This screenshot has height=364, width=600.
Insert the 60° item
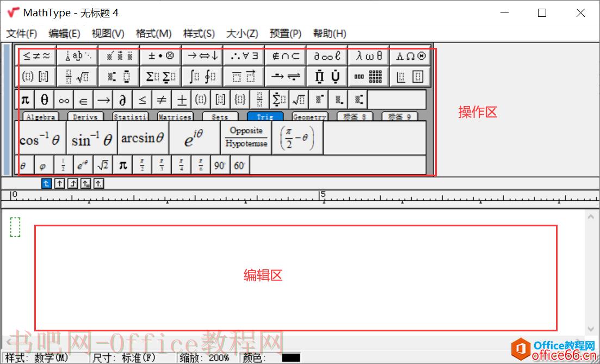[x=239, y=165]
